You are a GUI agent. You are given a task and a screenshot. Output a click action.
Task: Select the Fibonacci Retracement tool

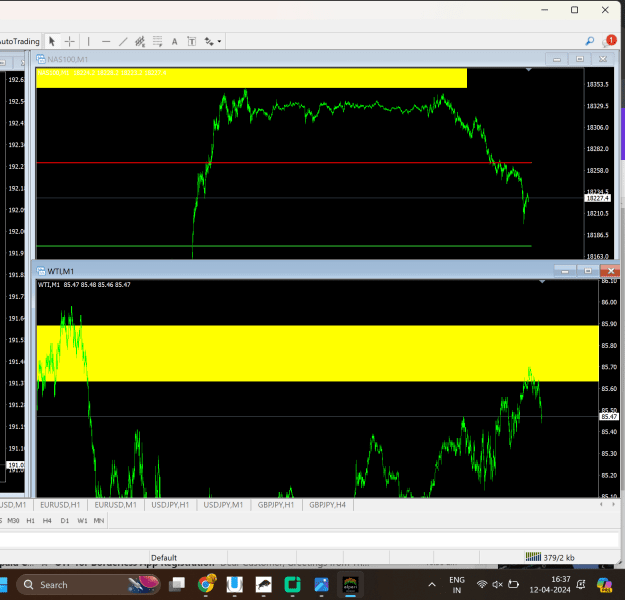pyautogui.click(x=157, y=41)
